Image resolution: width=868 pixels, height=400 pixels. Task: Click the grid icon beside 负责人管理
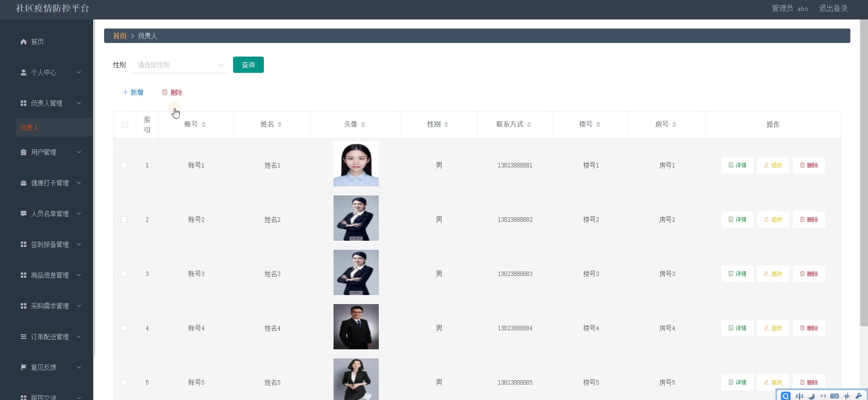point(24,103)
